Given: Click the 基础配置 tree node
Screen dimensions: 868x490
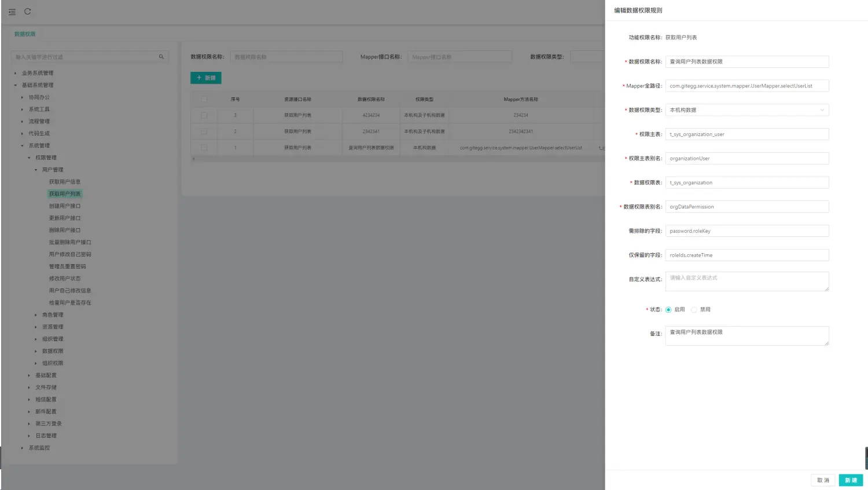Looking at the screenshot, I should coord(46,375).
